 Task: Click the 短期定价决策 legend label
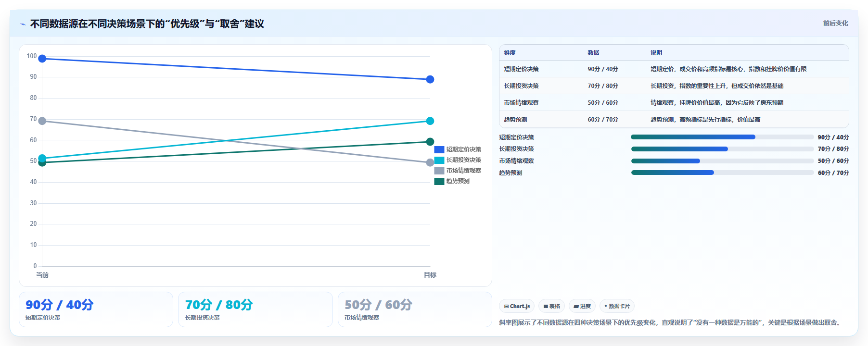(463, 149)
